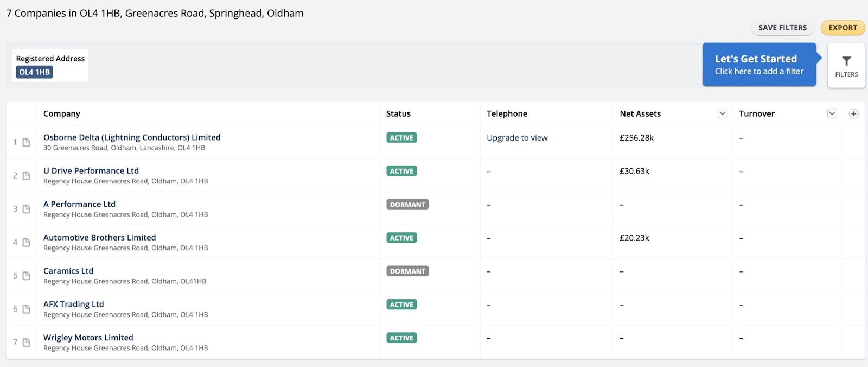
Task: Click address 30 Greenacres Road, Oldham, Lancashire
Action: (124, 148)
